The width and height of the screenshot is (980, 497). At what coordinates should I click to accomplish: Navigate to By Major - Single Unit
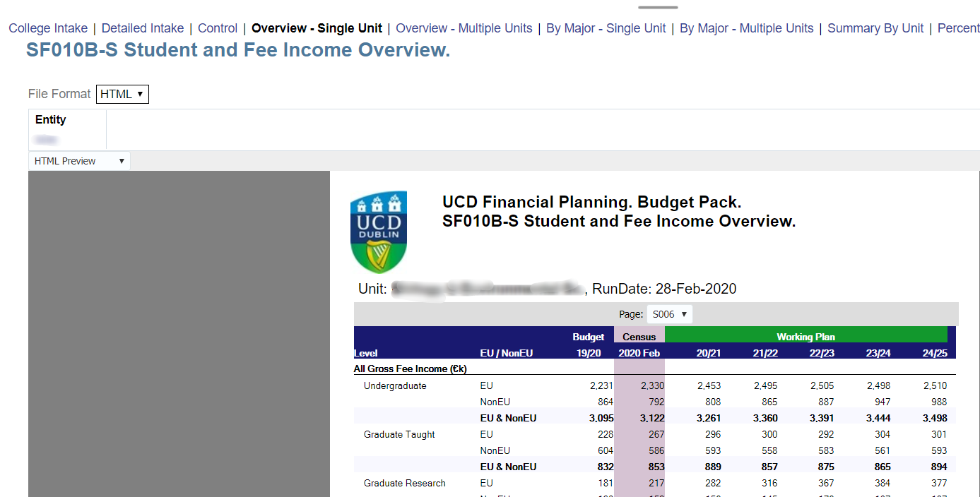[x=606, y=28]
